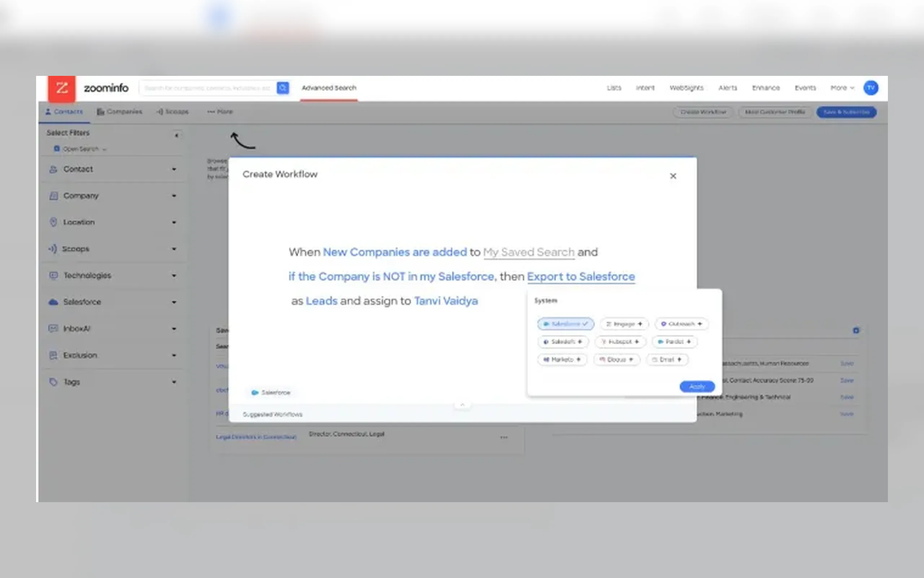The width and height of the screenshot is (924, 578).
Task: Add the Marketo system chip
Action: (x=562, y=360)
